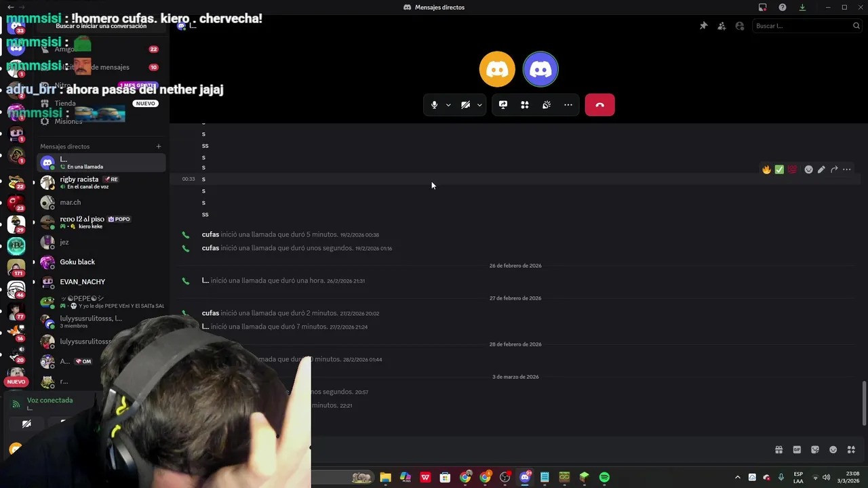868x488 pixels.
Task: Open the sticker picker
Action: 815,449
